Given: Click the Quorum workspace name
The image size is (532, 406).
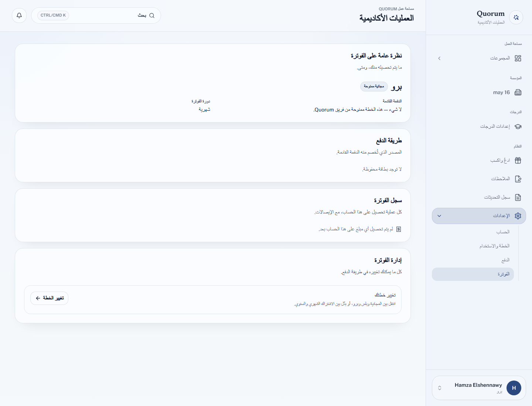Looking at the screenshot, I should [x=491, y=14].
